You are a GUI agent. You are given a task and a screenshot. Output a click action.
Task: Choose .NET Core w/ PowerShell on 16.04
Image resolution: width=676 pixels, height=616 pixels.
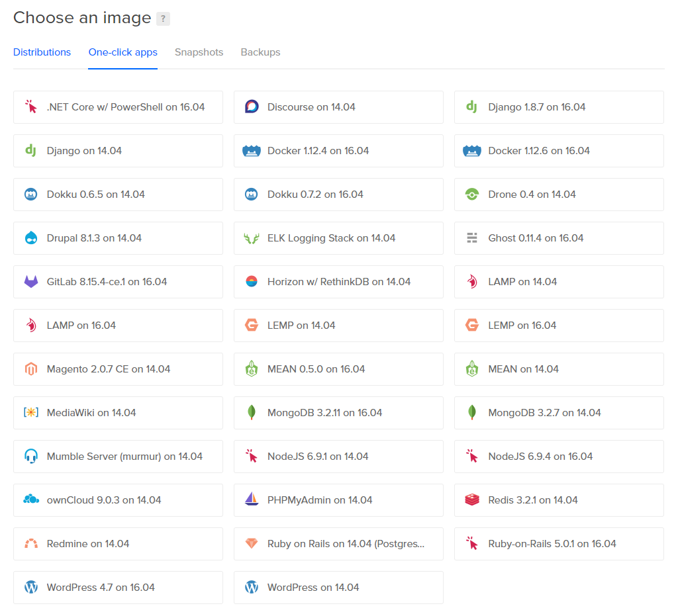click(x=118, y=107)
